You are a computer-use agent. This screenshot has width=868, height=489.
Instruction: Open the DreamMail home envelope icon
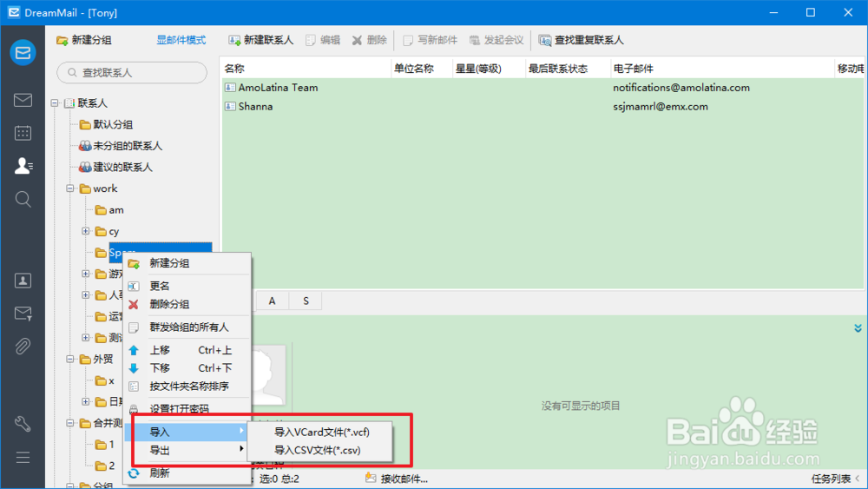click(x=23, y=53)
